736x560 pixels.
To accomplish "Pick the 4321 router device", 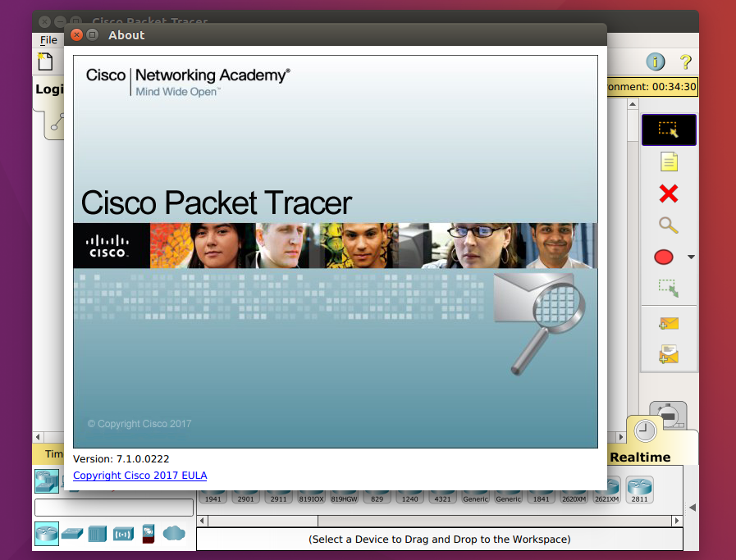I will [442, 497].
